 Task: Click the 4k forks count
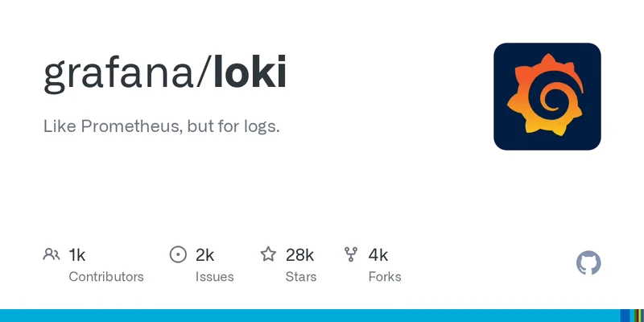[378, 255]
